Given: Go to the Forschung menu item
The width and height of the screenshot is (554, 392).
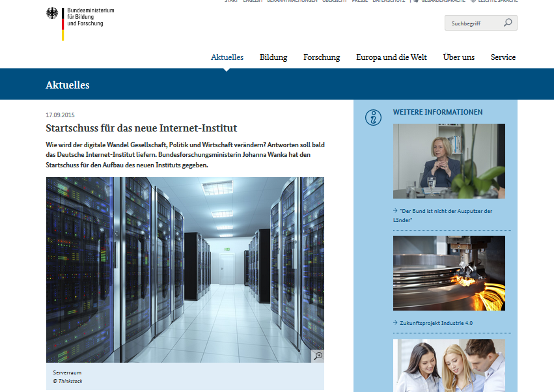Looking at the screenshot, I should coord(322,57).
